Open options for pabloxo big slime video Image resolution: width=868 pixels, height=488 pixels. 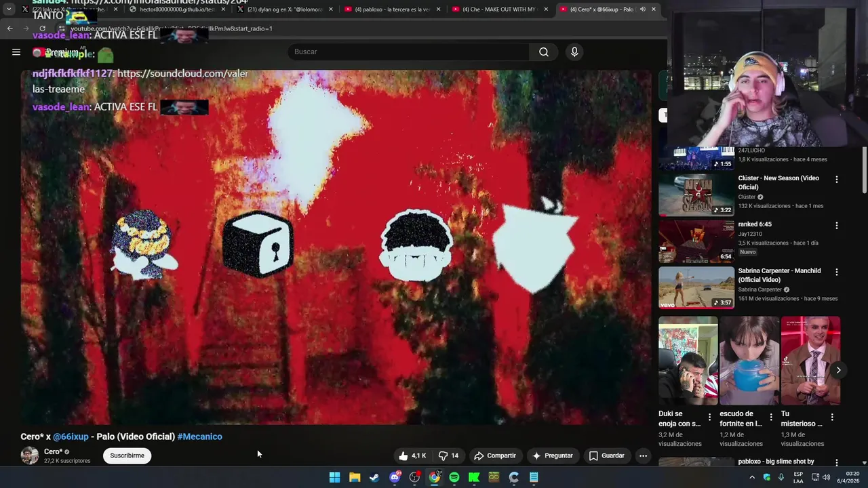(x=836, y=463)
